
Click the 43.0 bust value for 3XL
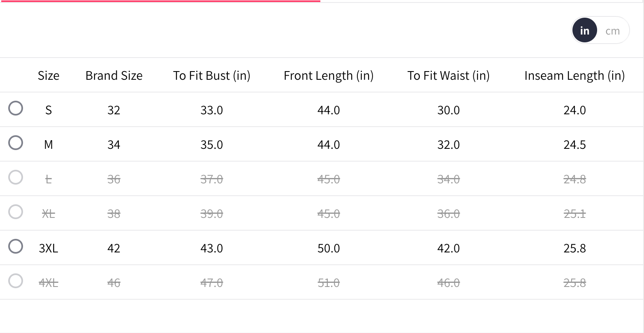coord(212,248)
